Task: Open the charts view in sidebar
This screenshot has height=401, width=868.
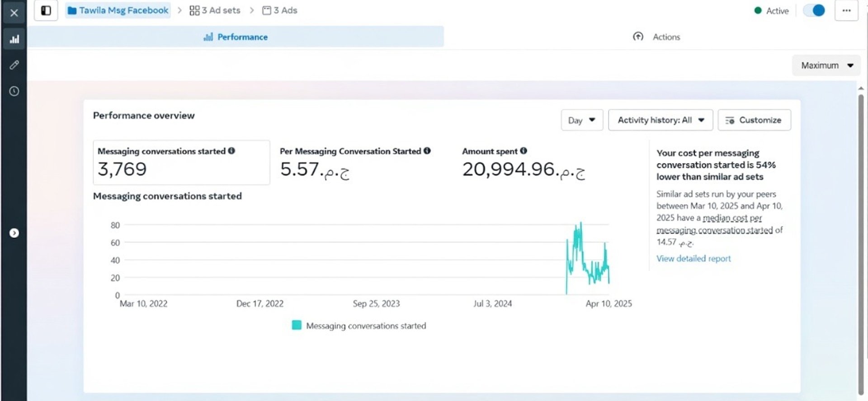Action: (14, 39)
